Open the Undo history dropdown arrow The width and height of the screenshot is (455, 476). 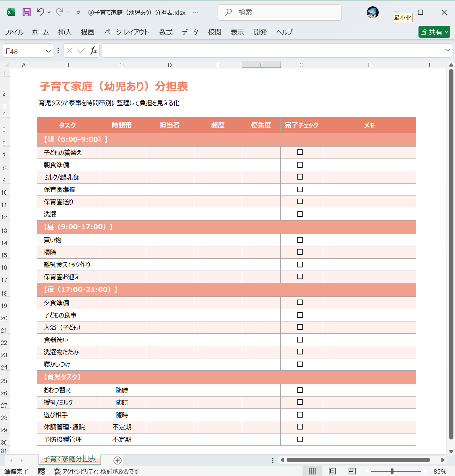coord(49,12)
